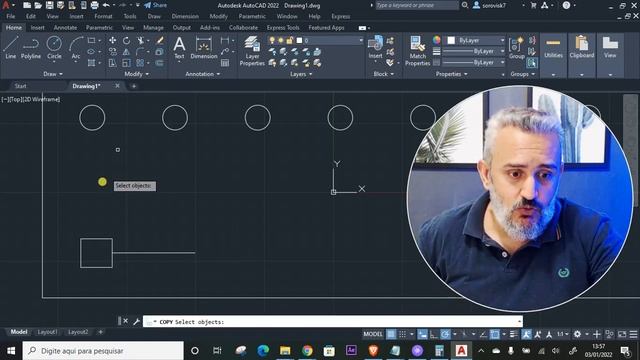Select the Trim tool in Modify
The height and width of the screenshot is (360, 640).
pos(140,40)
